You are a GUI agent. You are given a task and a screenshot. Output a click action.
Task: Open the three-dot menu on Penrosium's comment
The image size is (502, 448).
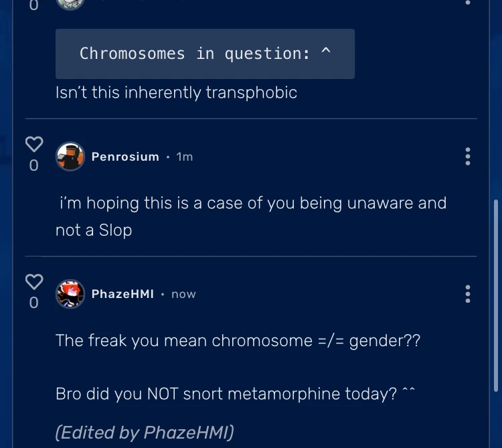pos(467,157)
